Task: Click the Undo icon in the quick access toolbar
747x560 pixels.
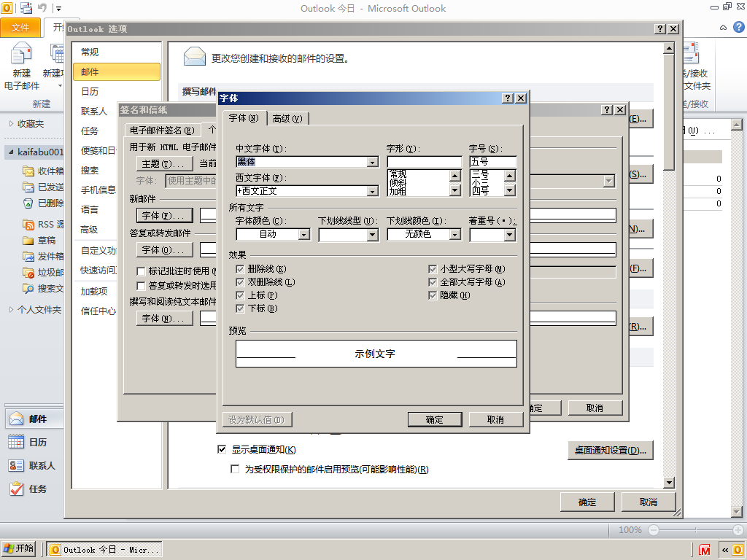Action: coord(42,7)
